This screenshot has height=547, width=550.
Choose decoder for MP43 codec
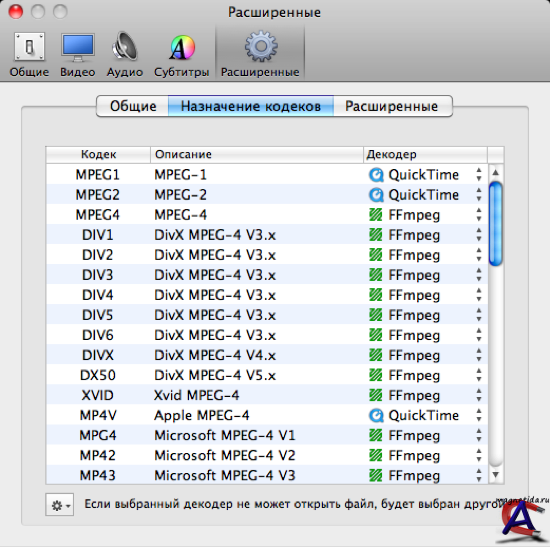(425, 475)
